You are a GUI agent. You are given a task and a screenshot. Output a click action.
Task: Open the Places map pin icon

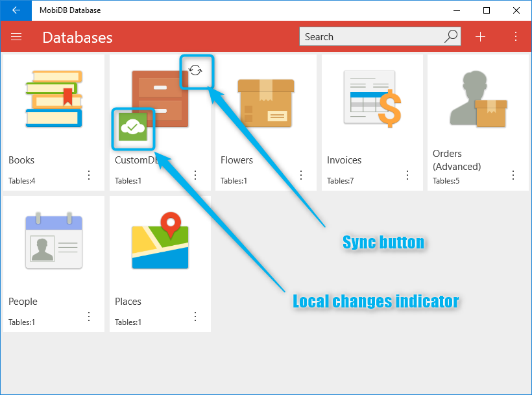click(x=160, y=241)
